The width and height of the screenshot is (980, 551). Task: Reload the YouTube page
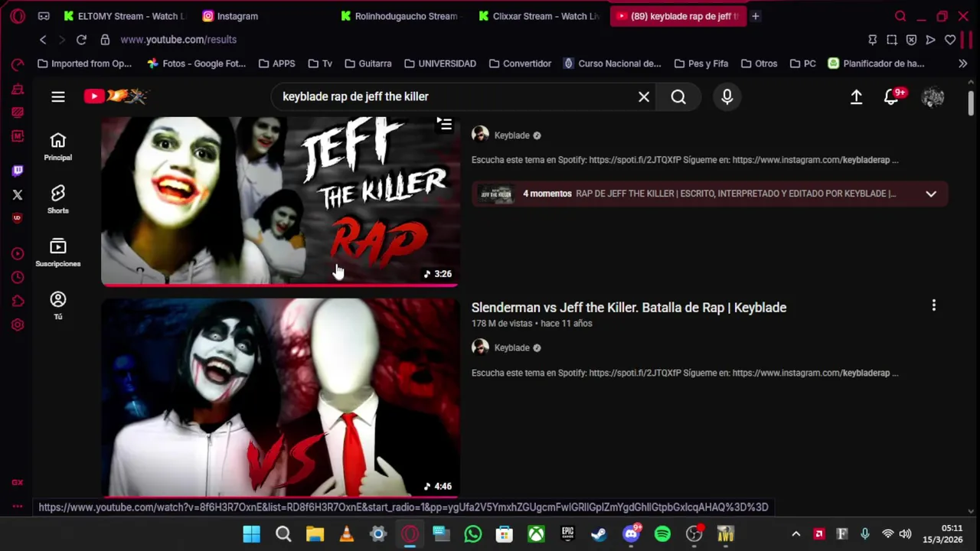(x=81, y=40)
